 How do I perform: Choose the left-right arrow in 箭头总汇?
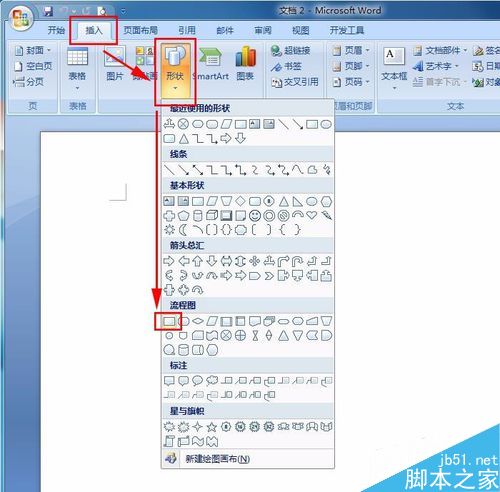(x=226, y=261)
